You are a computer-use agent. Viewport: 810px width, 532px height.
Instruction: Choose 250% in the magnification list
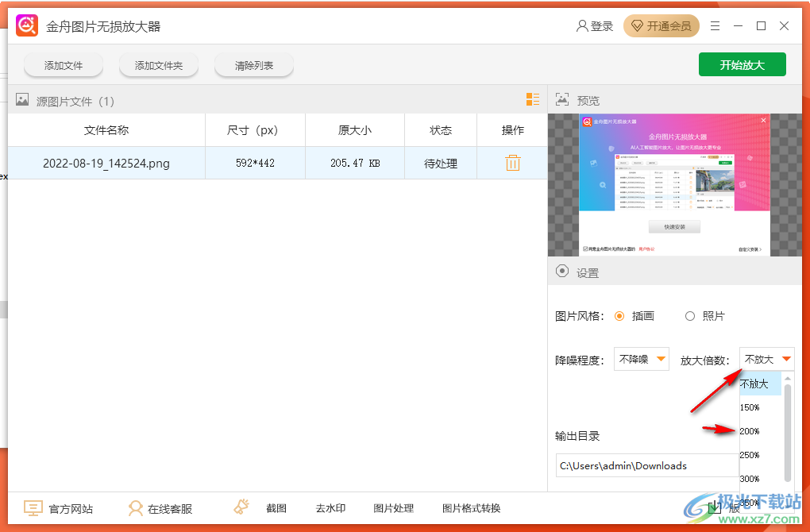760,455
